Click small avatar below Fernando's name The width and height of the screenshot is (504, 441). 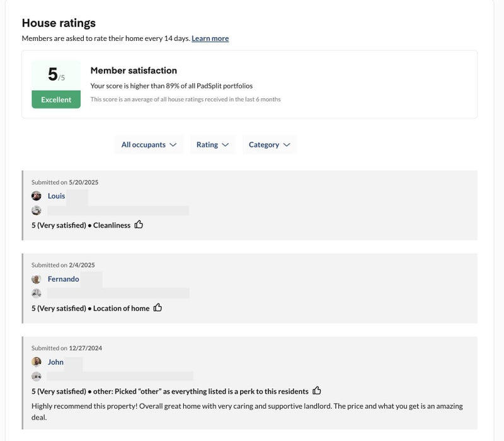pyautogui.click(x=37, y=293)
